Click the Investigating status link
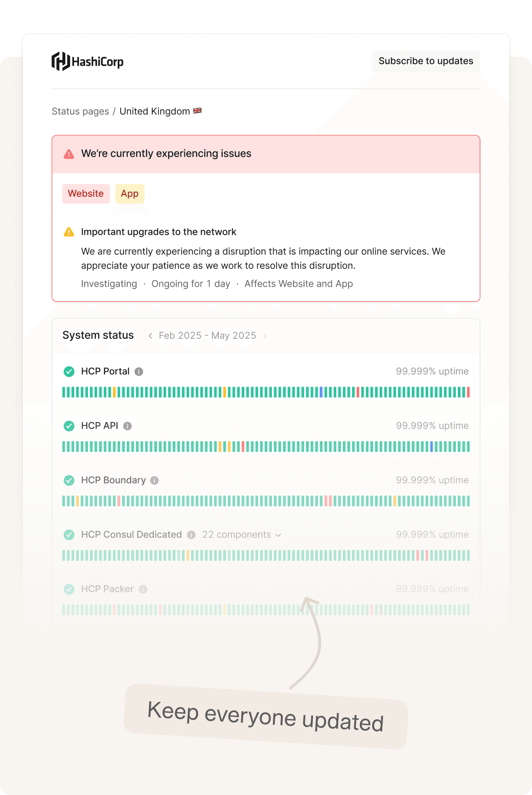Image resolution: width=532 pixels, height=795 pixels. click(109, 283)
